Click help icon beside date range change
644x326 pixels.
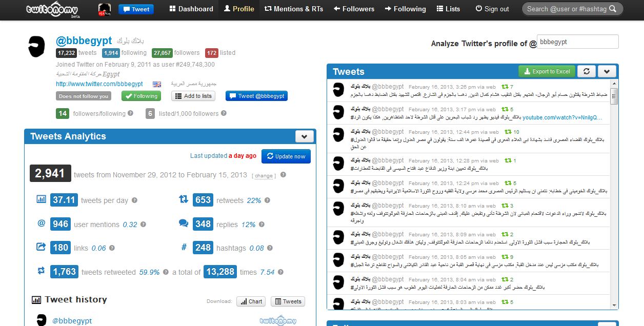point(283,175)
